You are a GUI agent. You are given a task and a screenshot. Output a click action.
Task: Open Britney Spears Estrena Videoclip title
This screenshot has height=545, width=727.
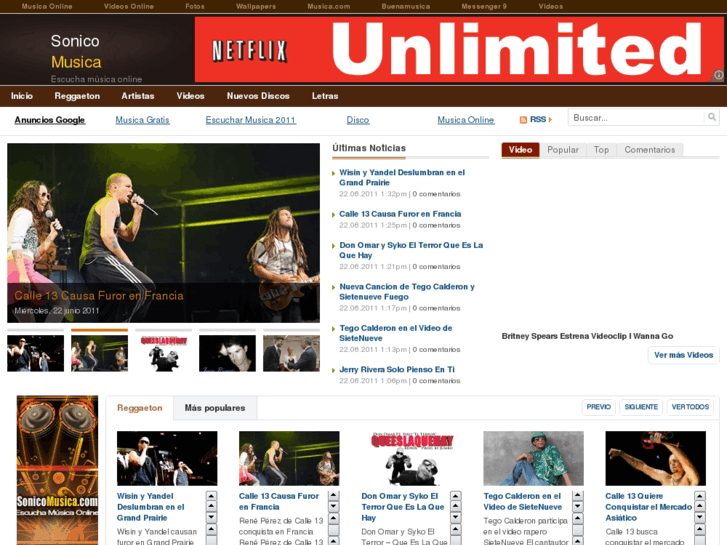pos(587,336)
